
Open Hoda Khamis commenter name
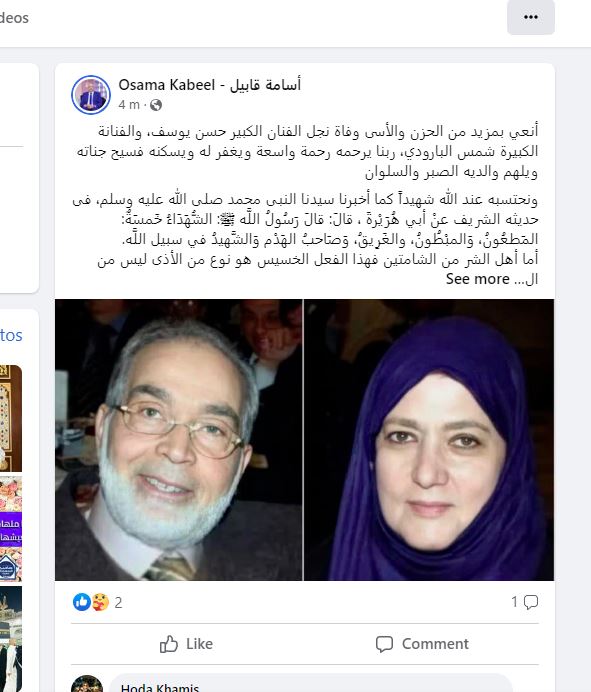coord(160,687)
